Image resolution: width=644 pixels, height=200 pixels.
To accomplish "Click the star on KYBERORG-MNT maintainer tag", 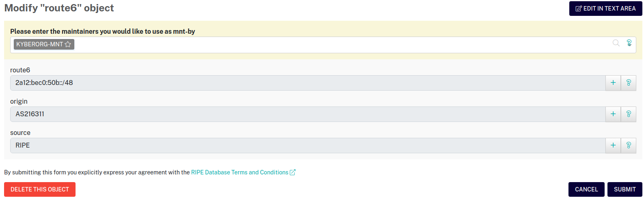I will click(x=68, y=44).
